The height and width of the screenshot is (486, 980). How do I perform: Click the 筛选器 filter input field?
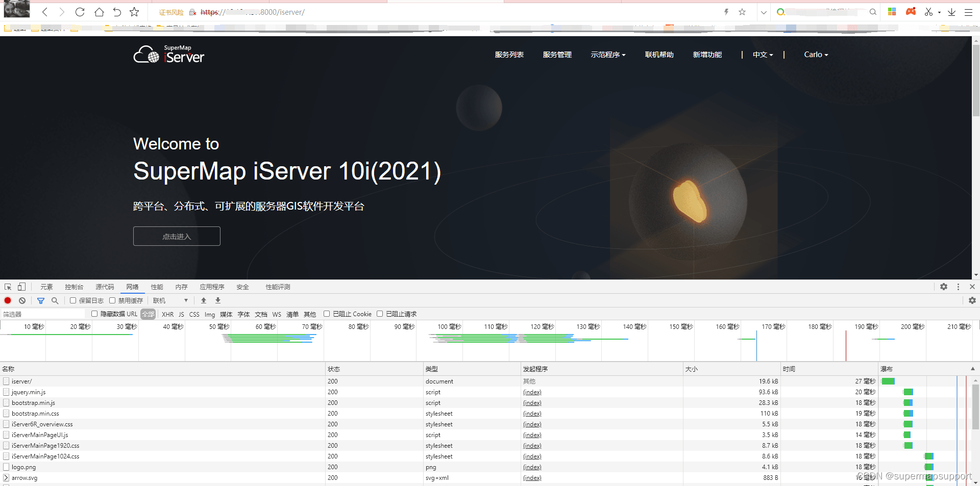[x=43, y=314]
